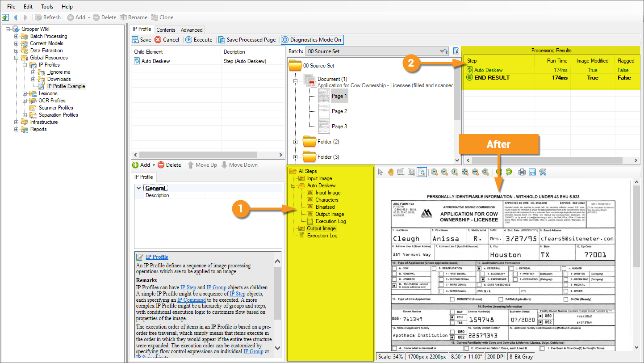This screenshot has height=363, width=644.
Task: Click the help text vertical scrollbar
Action: (277, 305)
